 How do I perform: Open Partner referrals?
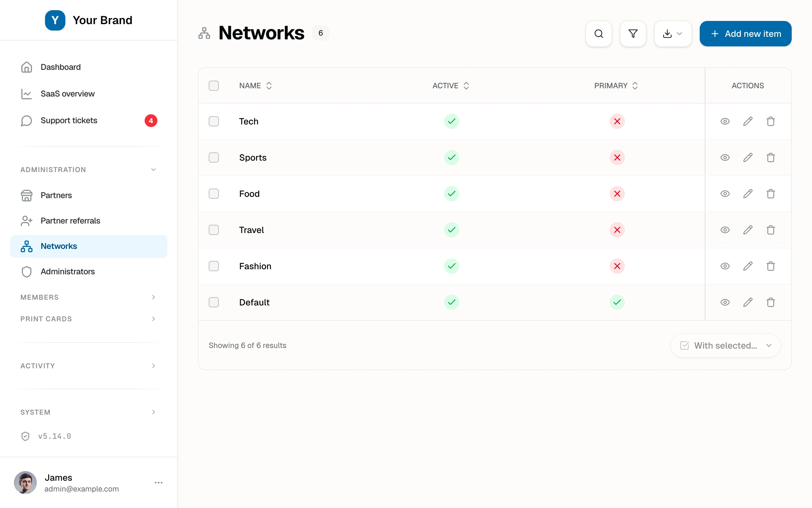click(x=88, y=221)
